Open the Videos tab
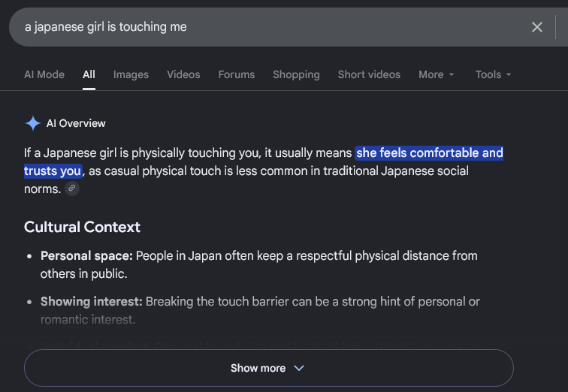 pyautogui.click(x=183, y=74)
